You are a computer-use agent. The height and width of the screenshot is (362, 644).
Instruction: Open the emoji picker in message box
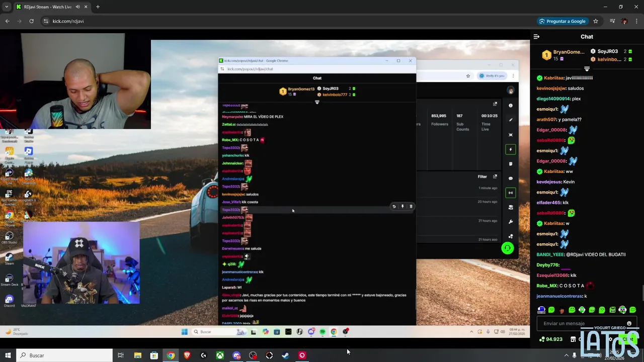(629, 323)
